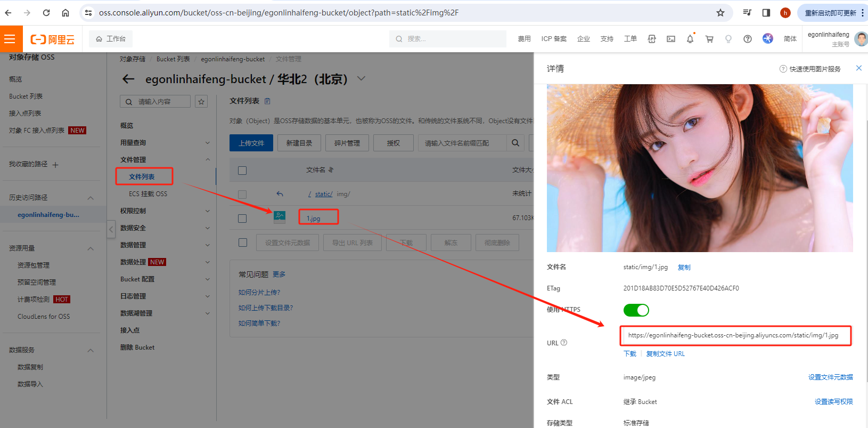This screenshot has width=868, height=428.
Task: Expand the region dropdown beside bucket title
Action: coord(362,79)
